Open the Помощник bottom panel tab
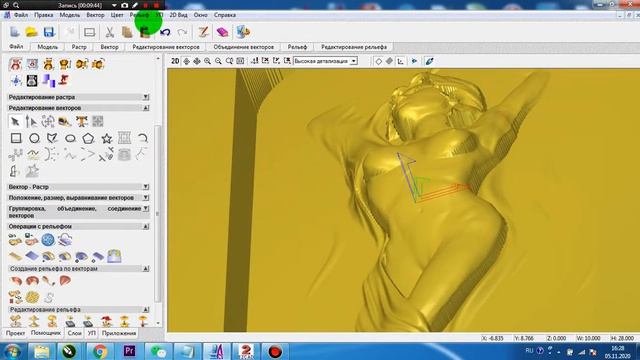 coord(46,333)
